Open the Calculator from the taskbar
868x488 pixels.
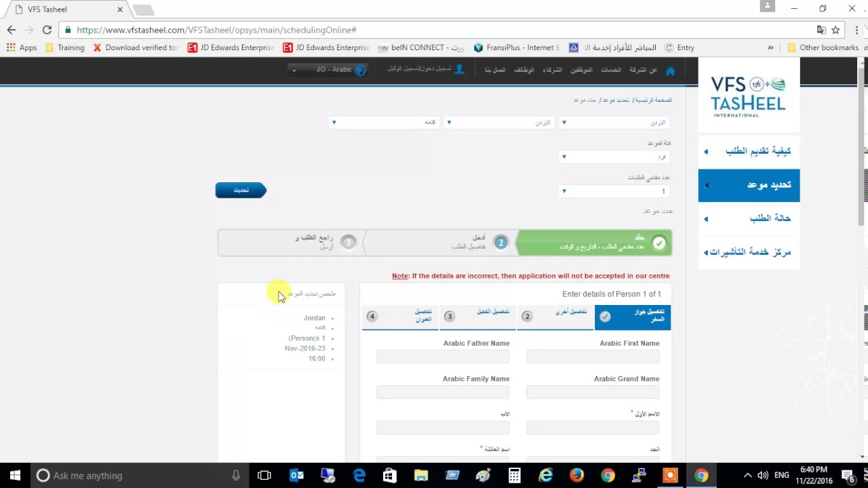(515, 476)
